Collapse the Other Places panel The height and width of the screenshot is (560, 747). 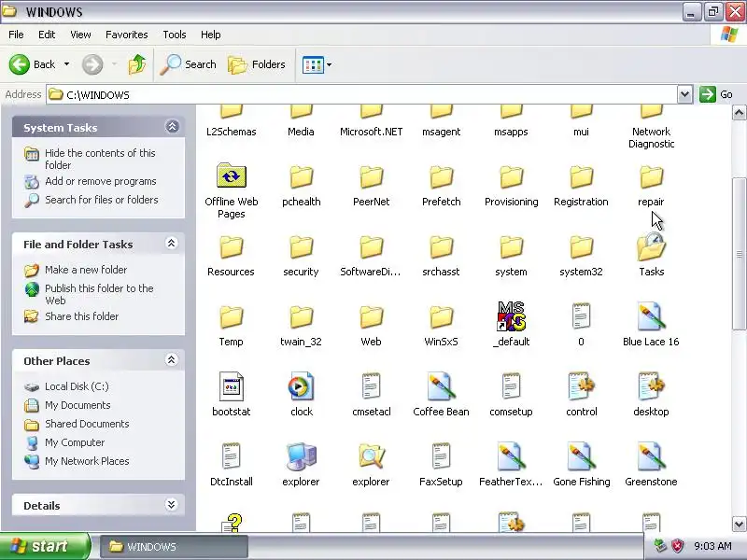click(171, 360)
